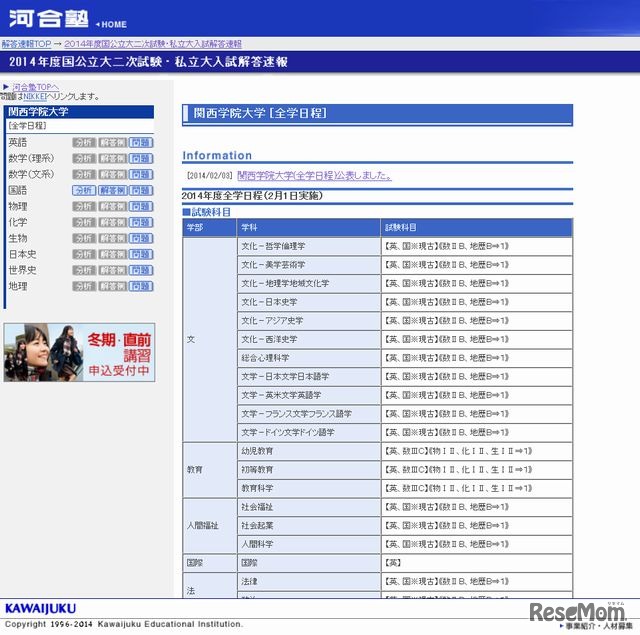Select the 文化－地理学地域文化学 table cell

point(309,283)
